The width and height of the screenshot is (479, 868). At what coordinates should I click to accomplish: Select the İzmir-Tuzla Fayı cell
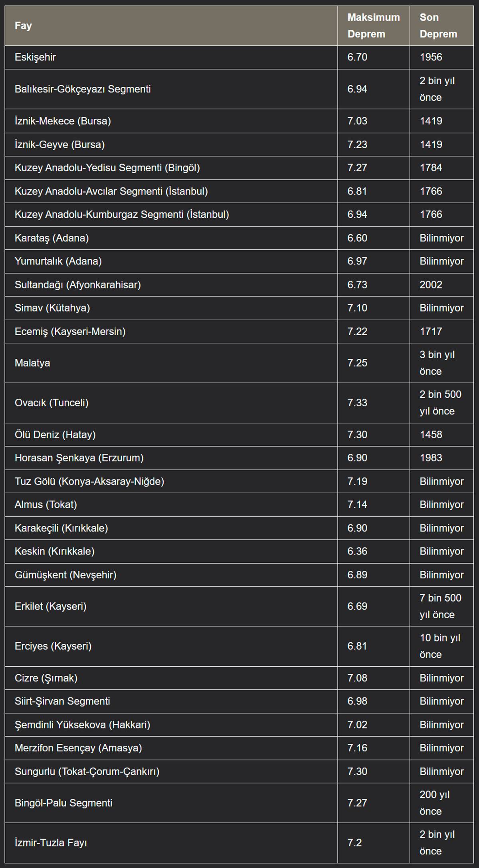pos(51,842)
